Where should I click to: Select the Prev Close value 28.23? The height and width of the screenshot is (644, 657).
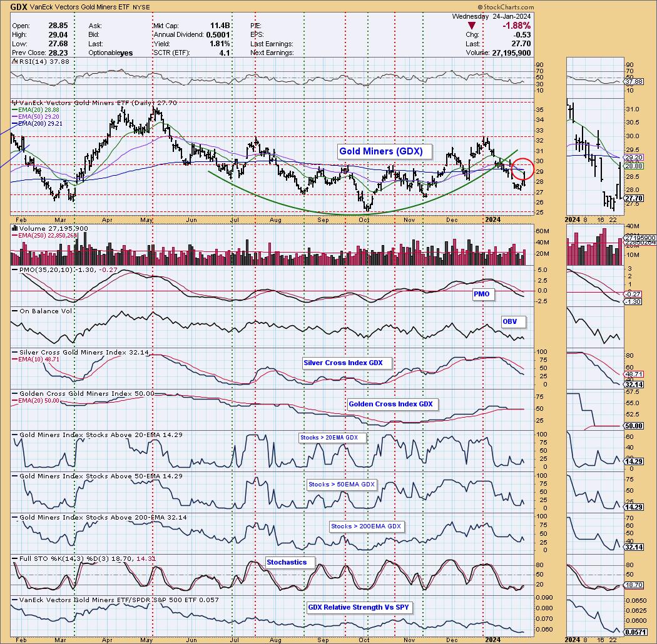tap(58, 53)
